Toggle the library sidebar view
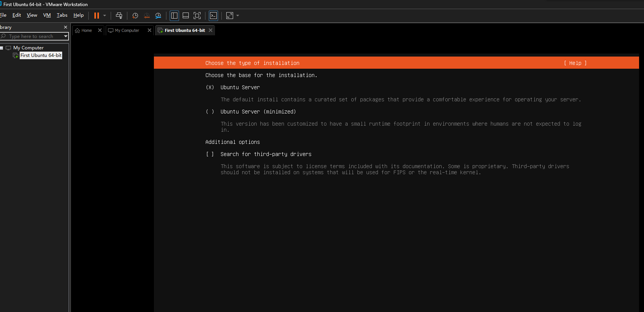This screenshot has height=312, width=644. [174, 16]
